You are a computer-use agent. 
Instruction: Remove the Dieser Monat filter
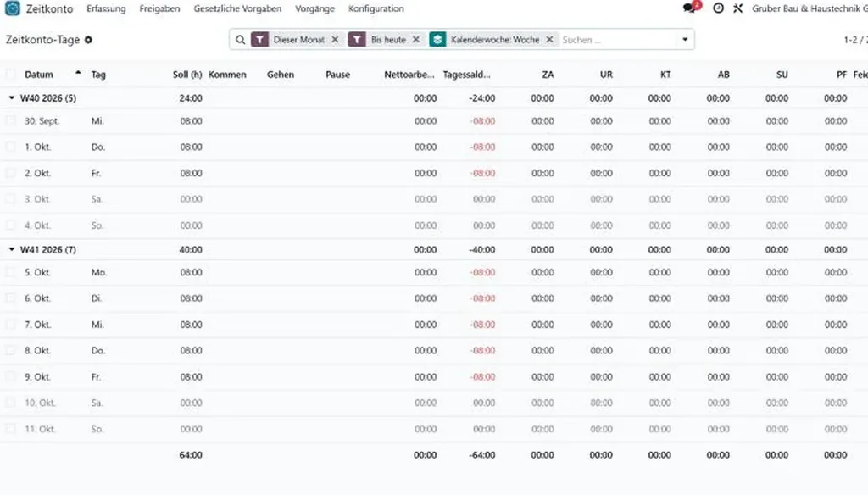tap(335, 40)
